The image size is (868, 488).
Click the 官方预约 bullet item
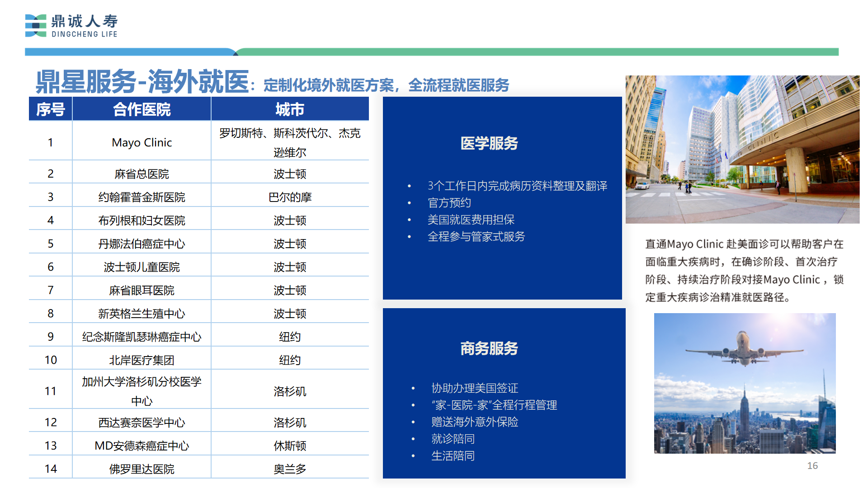[x=449, y=202]
